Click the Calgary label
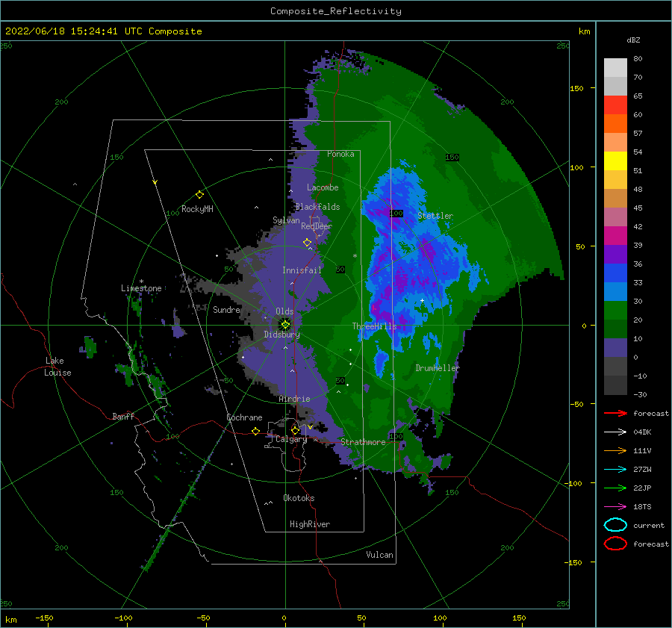672x628 pixels. [x=291, y=439]
